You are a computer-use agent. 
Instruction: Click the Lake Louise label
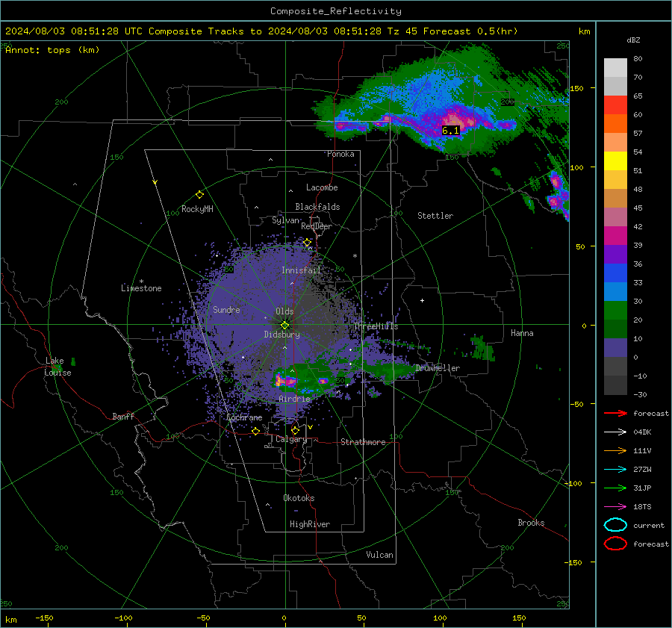(57, 367)
